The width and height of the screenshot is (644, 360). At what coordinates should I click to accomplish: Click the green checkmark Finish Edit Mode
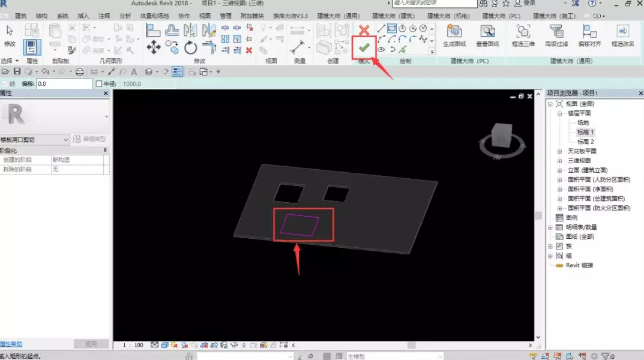(x=364, y=48)
